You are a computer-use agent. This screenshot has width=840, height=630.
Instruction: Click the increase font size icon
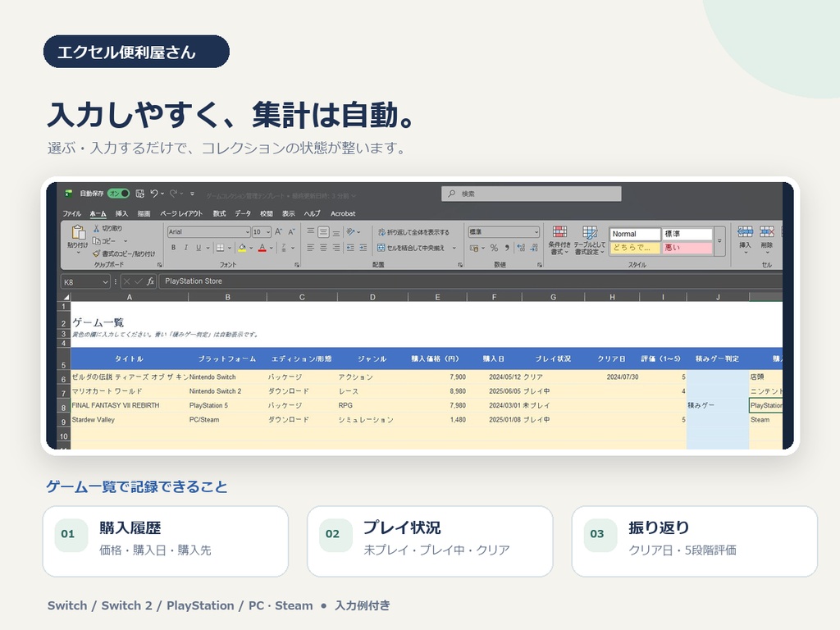click(x=279, y=232)
